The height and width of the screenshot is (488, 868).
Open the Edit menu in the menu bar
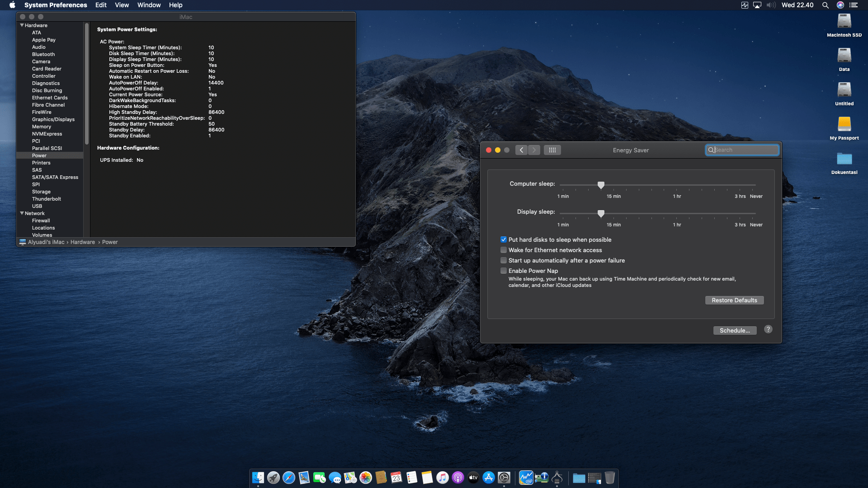coord(100,5)
